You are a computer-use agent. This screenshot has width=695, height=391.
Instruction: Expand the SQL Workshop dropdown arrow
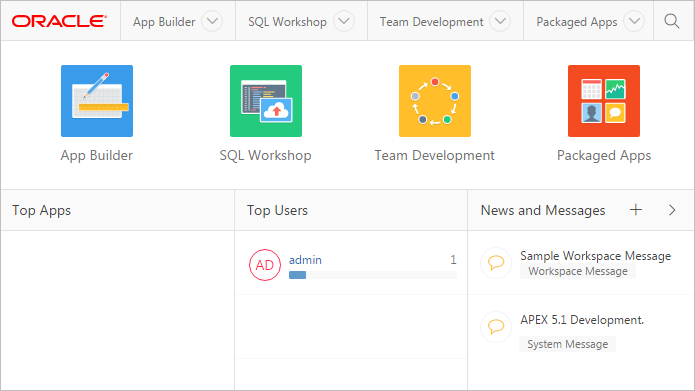coord(344,21)
